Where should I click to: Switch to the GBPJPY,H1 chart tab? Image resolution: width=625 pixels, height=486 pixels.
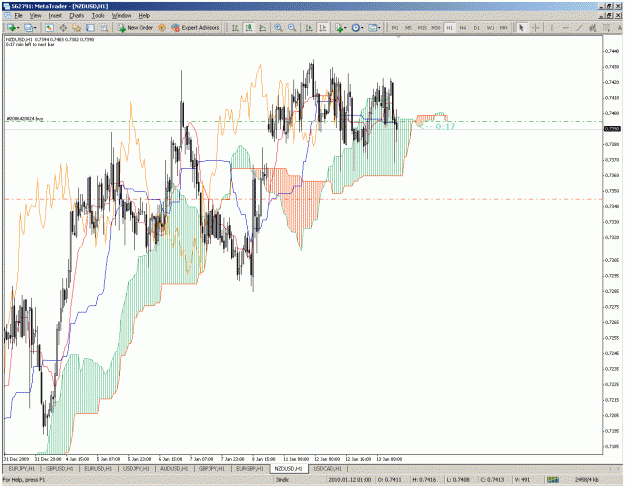tap(212, 468)
